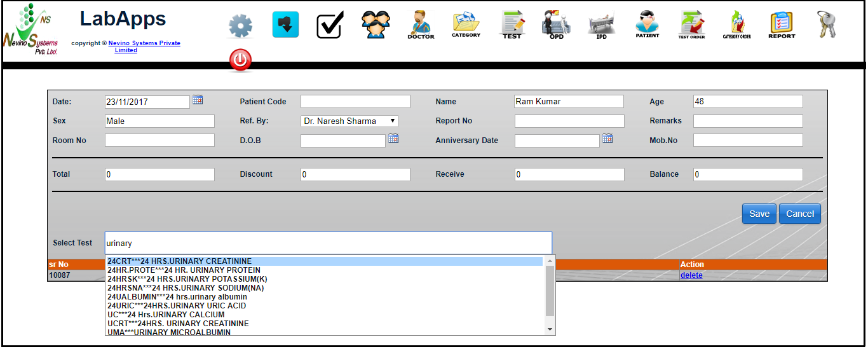
Task: Open the keys icon at top right
Action: tap(826, 25)
